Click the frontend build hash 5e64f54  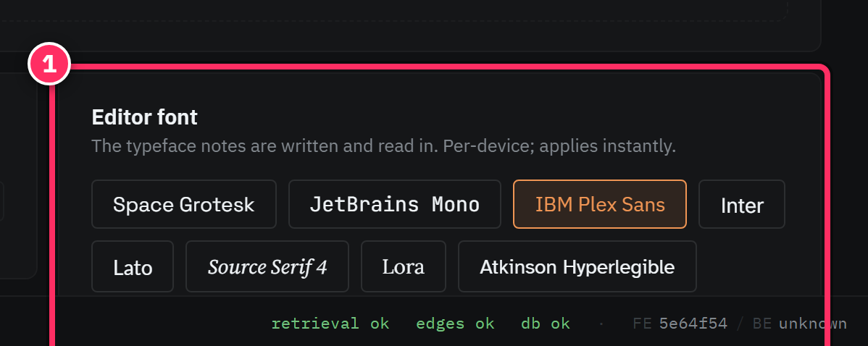(x=693, y=324)
